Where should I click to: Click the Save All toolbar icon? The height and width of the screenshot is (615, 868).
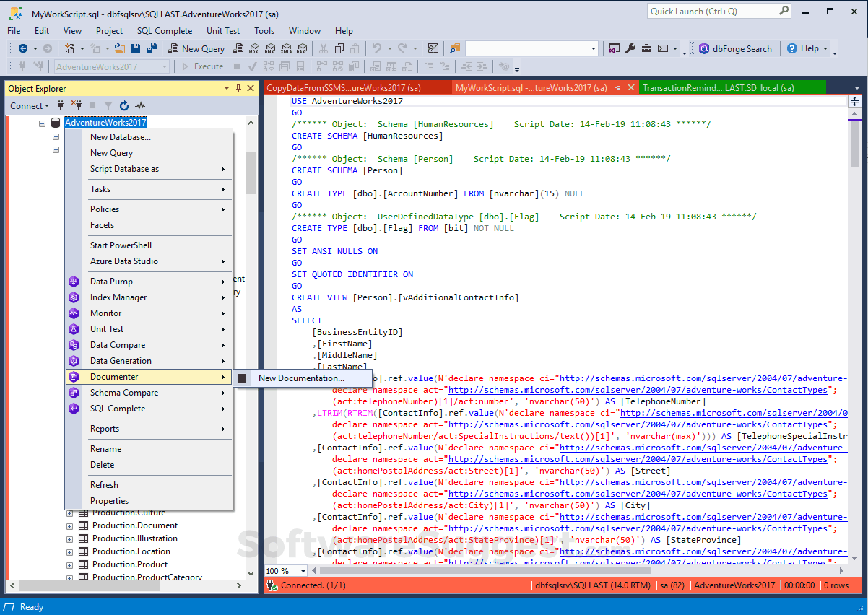point(150,48)
